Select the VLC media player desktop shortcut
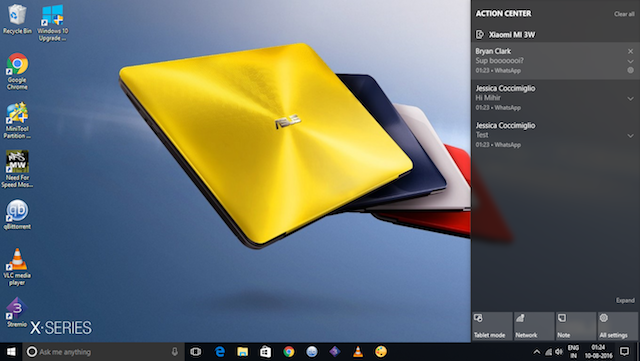The width and height of the screenshot is (640, 361). [x=17, y=267]
